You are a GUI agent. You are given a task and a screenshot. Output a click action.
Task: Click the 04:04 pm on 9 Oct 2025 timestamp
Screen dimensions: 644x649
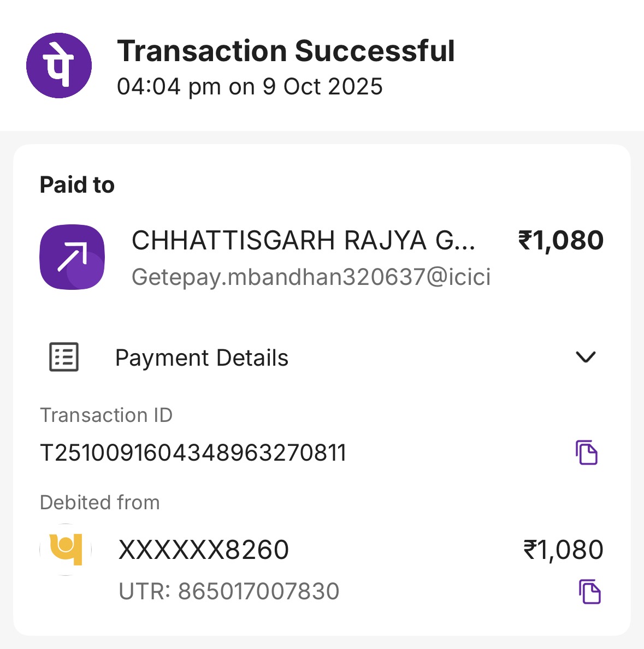pos(250,87)
